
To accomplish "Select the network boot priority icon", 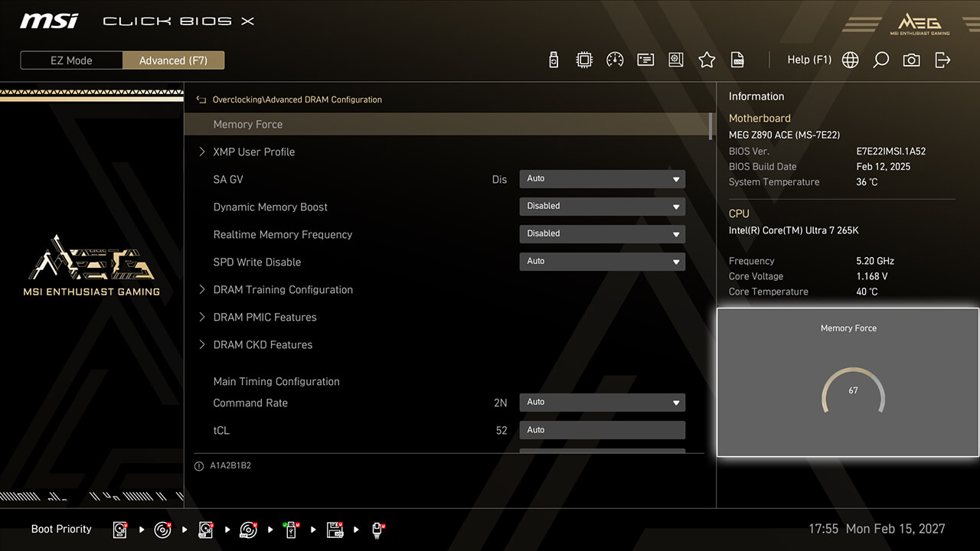I will point(378,530).
